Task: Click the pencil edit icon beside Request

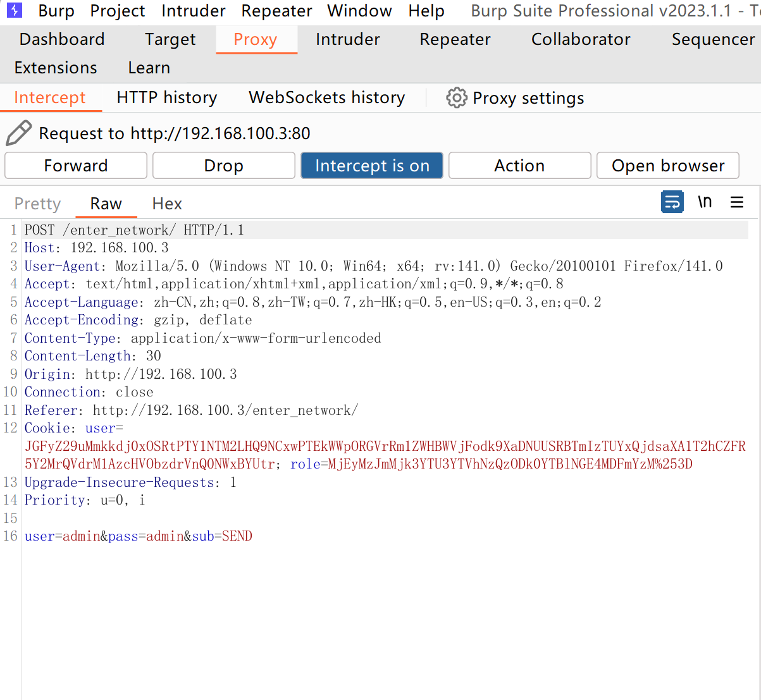Action: coord(18,133)
